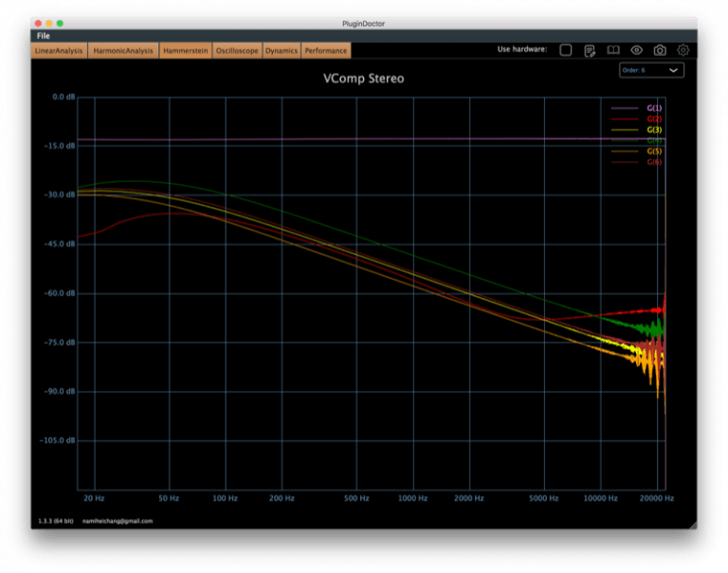Click the 100 Hz axis label
The height and width of the screenshot is (573, 728).
[x=226, y=498]
